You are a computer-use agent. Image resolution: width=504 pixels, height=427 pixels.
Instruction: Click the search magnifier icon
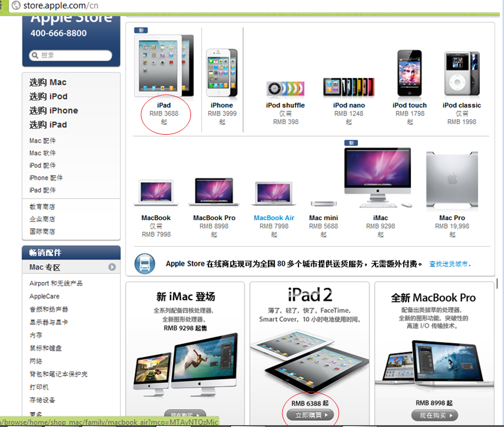pyautogui.click(x=35, y=55)
